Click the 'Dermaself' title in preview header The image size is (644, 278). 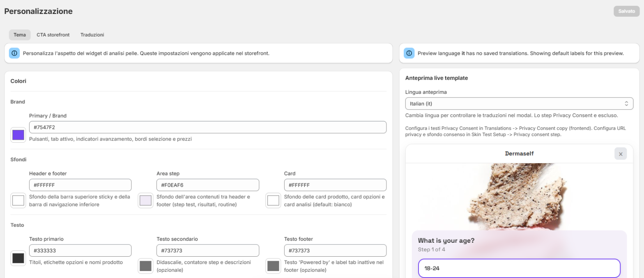519,154
